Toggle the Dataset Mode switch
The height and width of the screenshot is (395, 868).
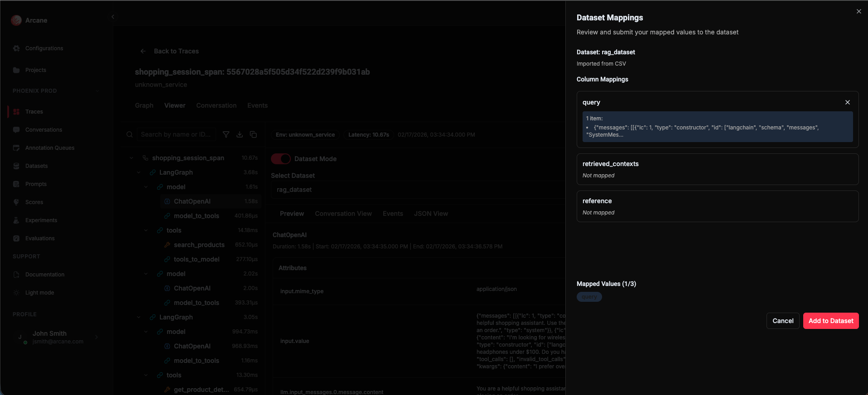click(x=280, y=159)
